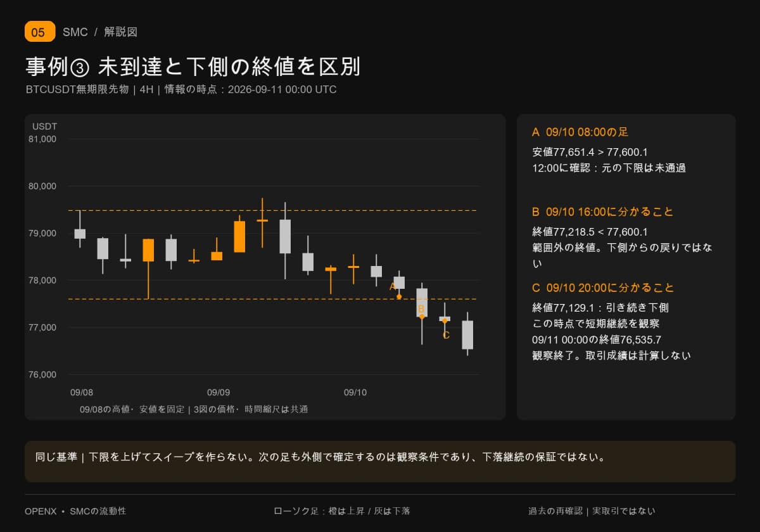Open heading C 09/10 20:00に分かること
The image size is (760, 532).
[604, 288]
